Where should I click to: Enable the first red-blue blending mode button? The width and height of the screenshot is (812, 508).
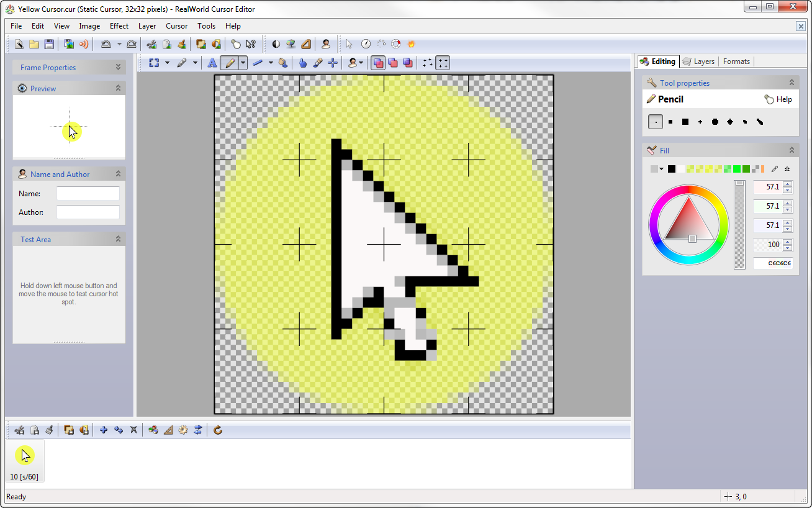[x=377, y=63]
